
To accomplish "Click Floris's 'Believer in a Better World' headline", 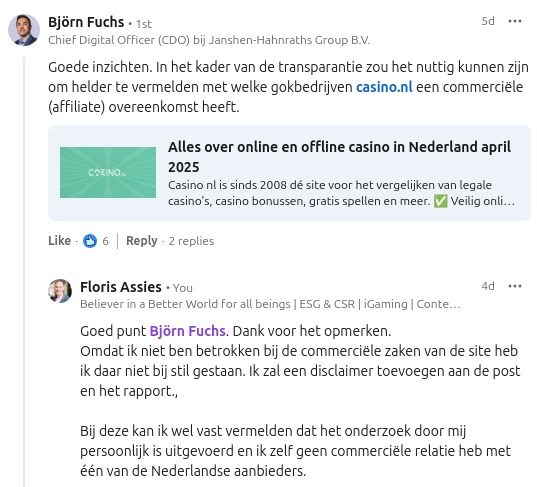I will (x=270, y=304).
